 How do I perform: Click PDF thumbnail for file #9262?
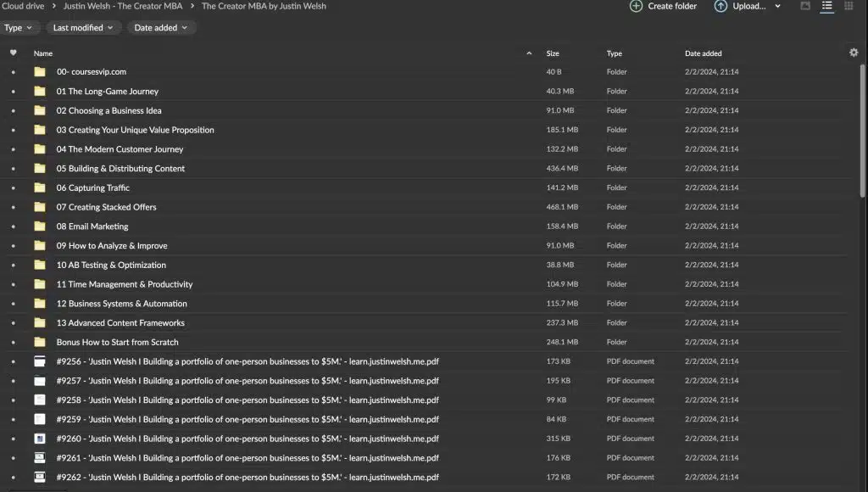tap(40, 477)
